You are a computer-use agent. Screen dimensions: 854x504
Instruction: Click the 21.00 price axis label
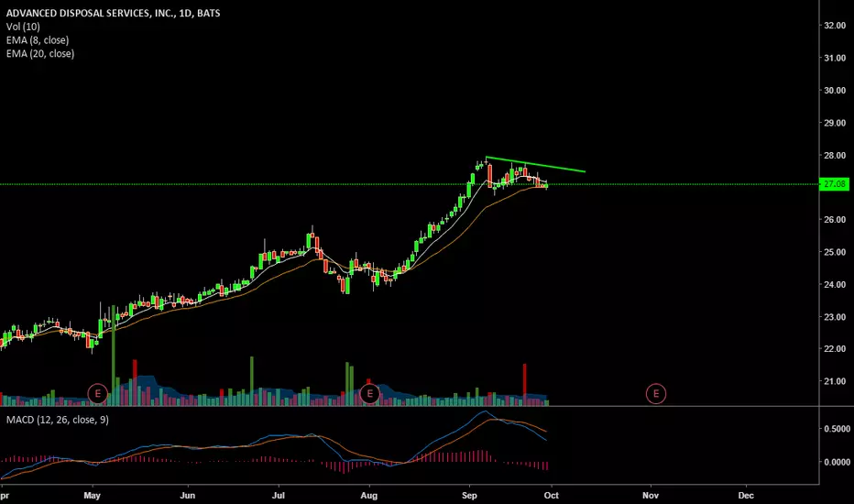click(x=835, y=381)
